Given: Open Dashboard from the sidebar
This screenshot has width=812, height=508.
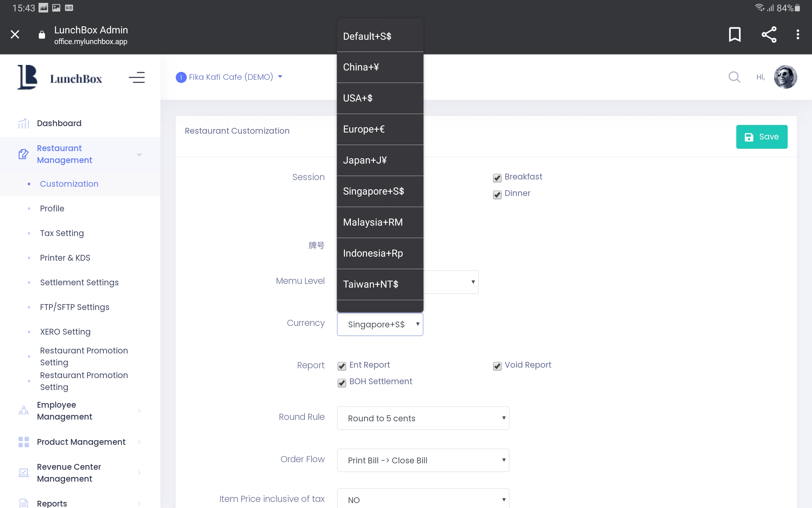Looking at the screenshot, I should point(59,123).
